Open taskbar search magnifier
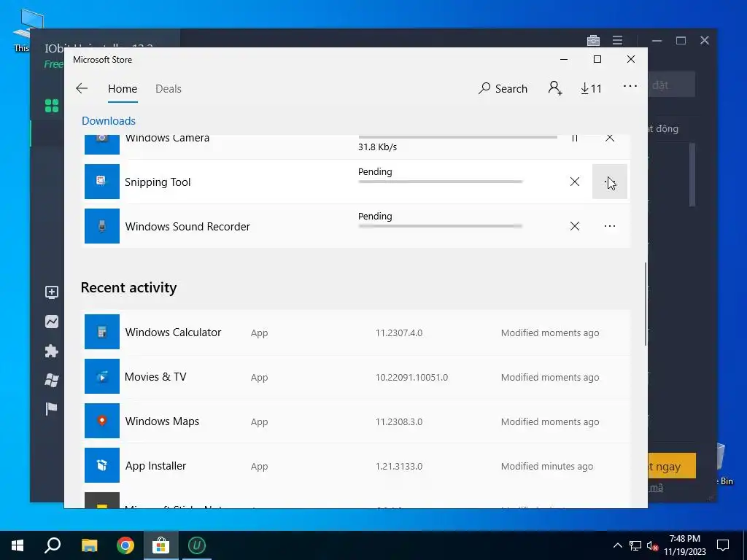747x560 pixels. coord(53,545)
